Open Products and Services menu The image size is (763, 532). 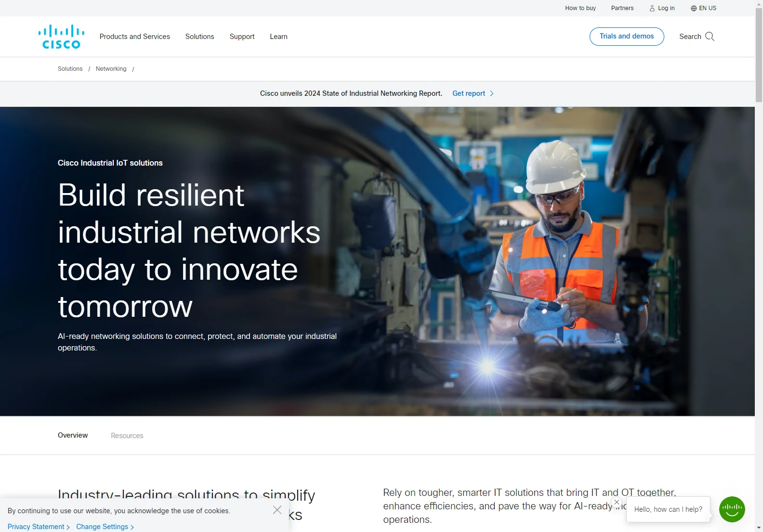[x=135, y=37]
